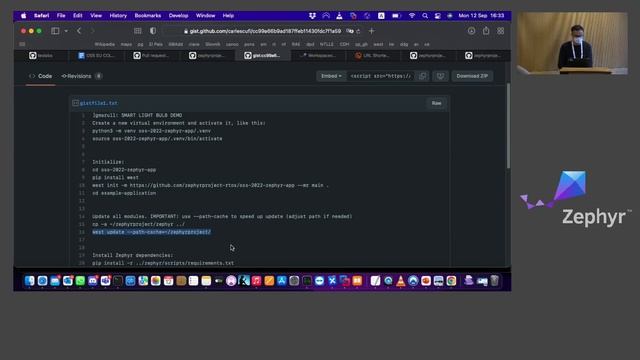Open Microsoft Teams from the Dock
This screenshot has width=640, height=360.
coord(106,281)
